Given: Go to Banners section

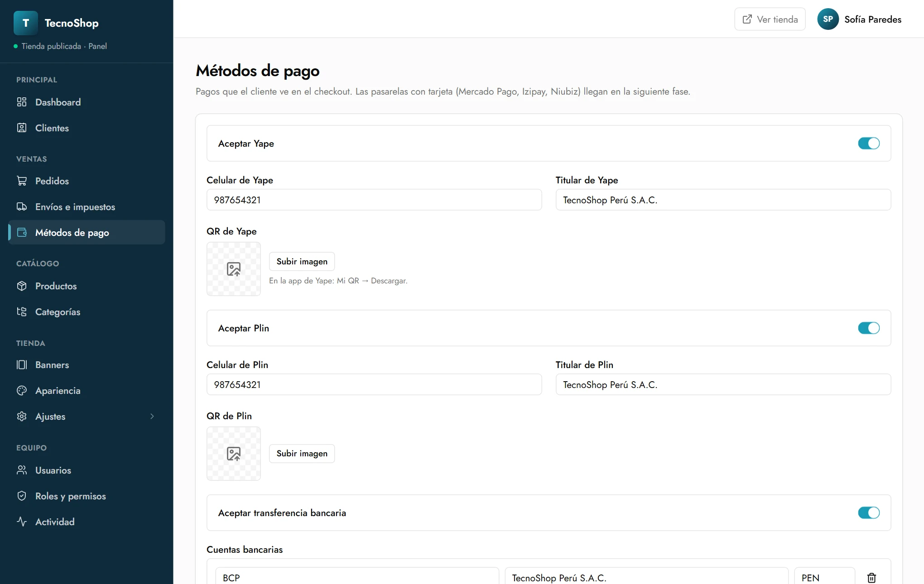Looking at the screenshot, I should [87, 364].
